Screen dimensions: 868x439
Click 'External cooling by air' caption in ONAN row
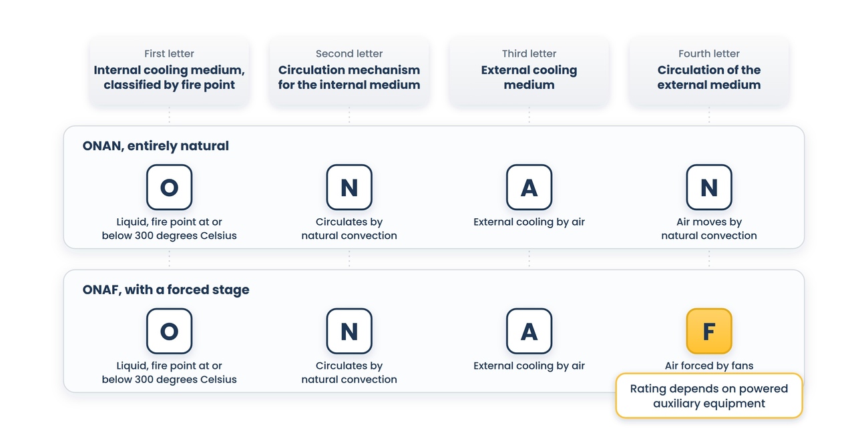click(x=529, y=222)
